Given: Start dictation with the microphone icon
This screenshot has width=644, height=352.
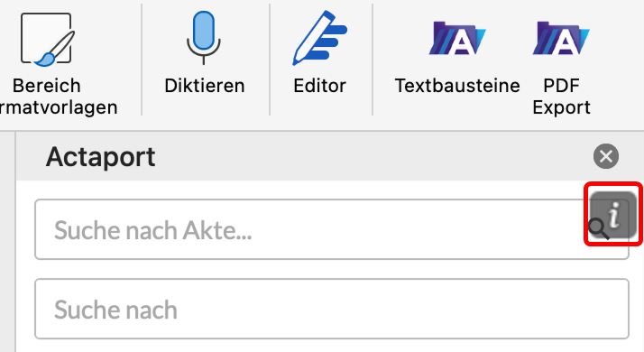Looking at the screenshot, I should 204,38.
